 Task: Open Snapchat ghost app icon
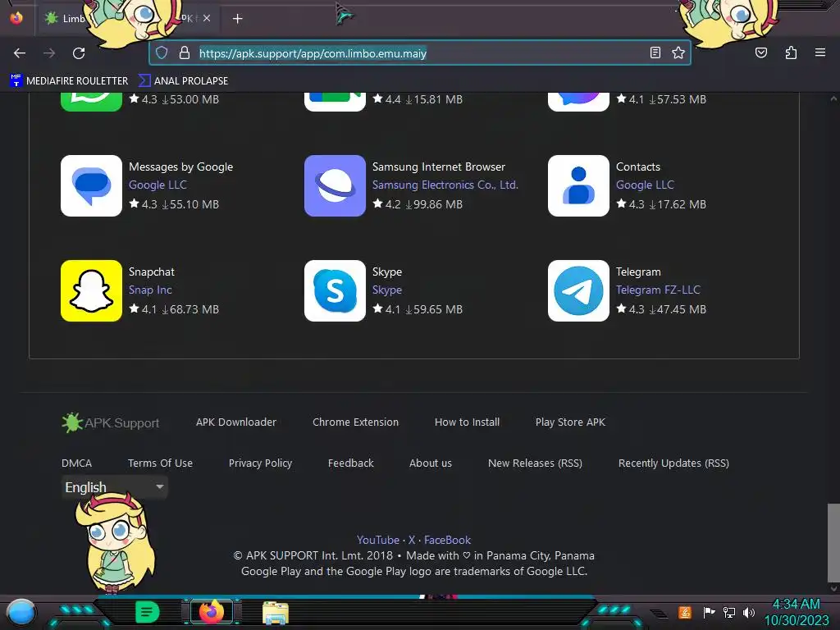[x=92, y=291]
